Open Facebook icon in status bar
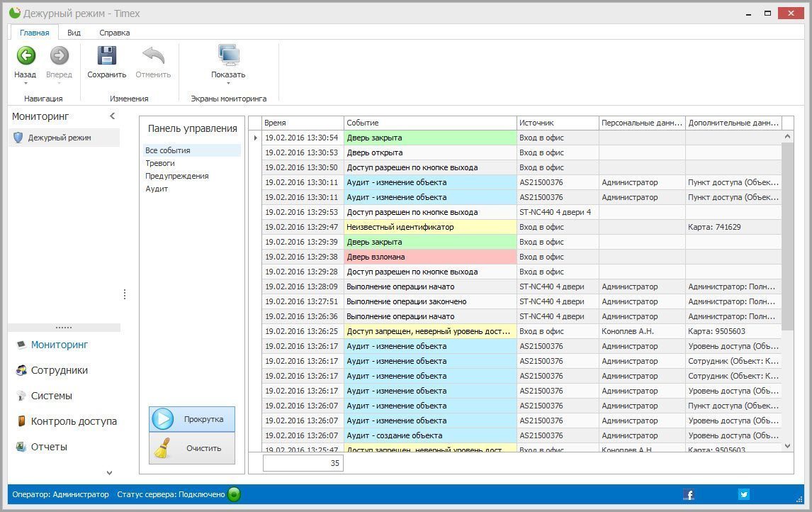This screenshot has width=812, height=512. [x=688, y=494]
